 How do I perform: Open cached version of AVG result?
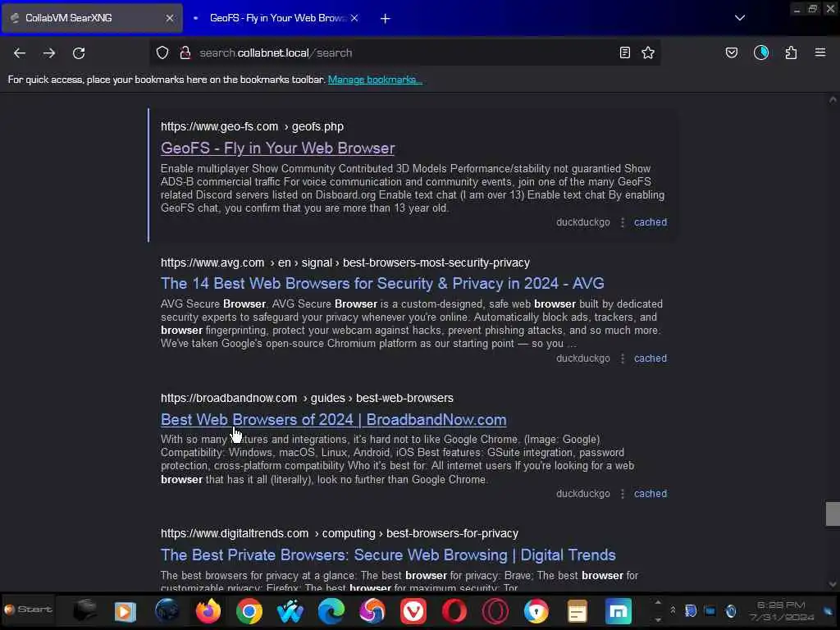coord(651,358)
